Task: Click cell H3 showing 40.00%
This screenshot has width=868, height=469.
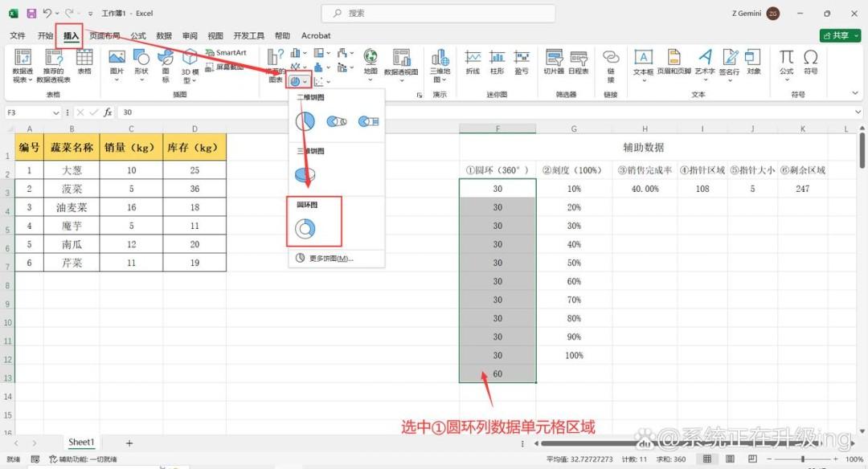Action: [645, 189]
